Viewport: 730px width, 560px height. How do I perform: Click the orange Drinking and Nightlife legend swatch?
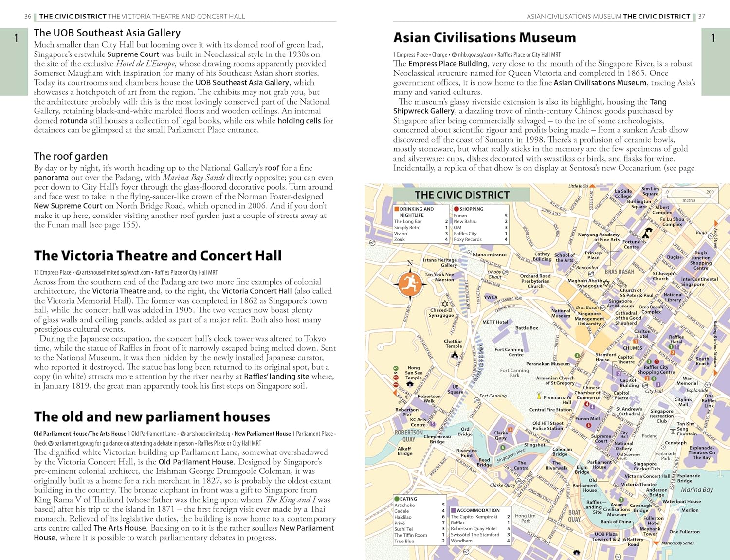(397, 209)
